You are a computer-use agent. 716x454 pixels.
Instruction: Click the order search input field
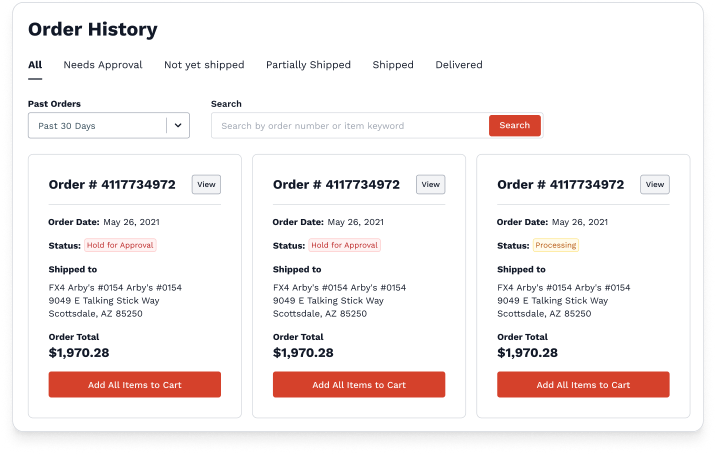pyautogui.click(x=350, y=126)
